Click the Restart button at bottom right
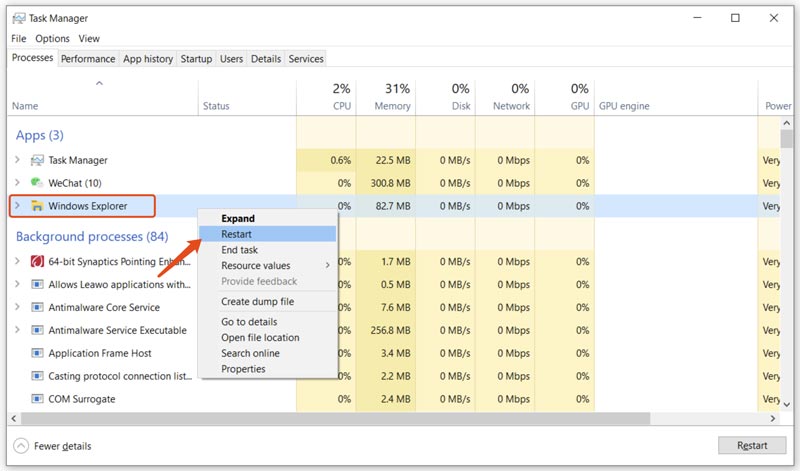 click(752, 445)
